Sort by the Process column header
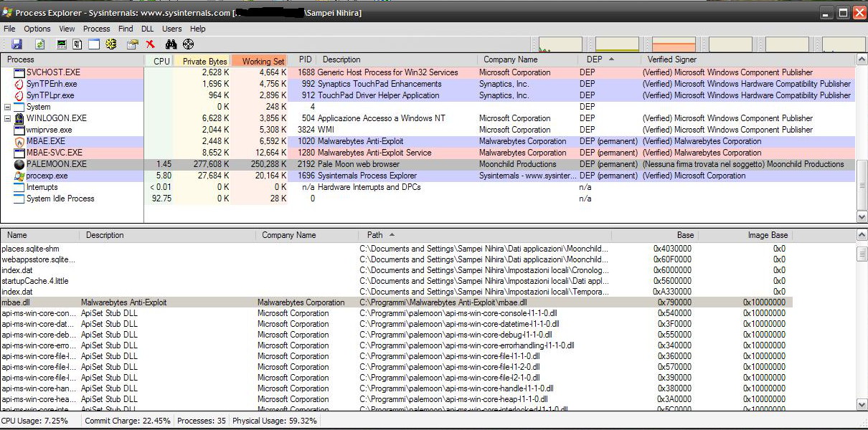This screenshot has height=430, width=868. tap(72, 60)
